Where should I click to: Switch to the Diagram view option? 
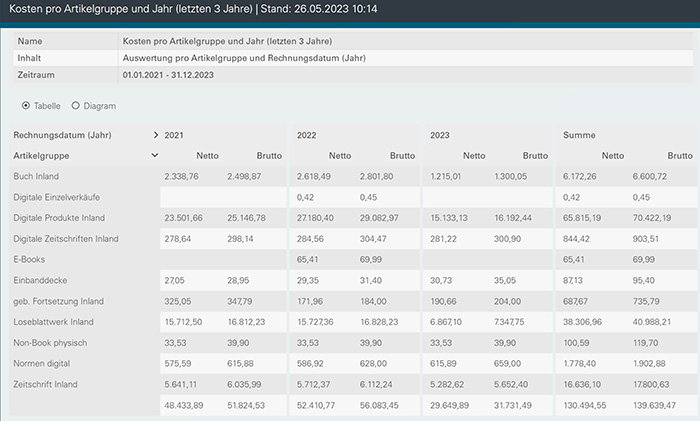76,105
